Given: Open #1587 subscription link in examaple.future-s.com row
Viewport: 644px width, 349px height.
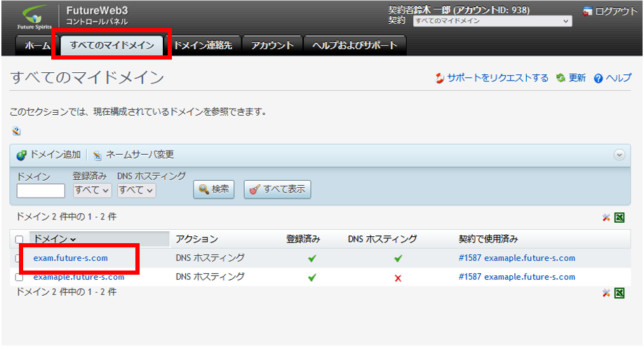Looking at the screenshot, I should coord(517,277).
